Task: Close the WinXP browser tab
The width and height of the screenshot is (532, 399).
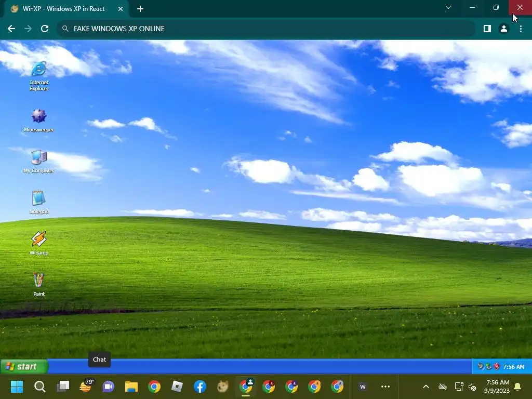Action: [121, 9]
